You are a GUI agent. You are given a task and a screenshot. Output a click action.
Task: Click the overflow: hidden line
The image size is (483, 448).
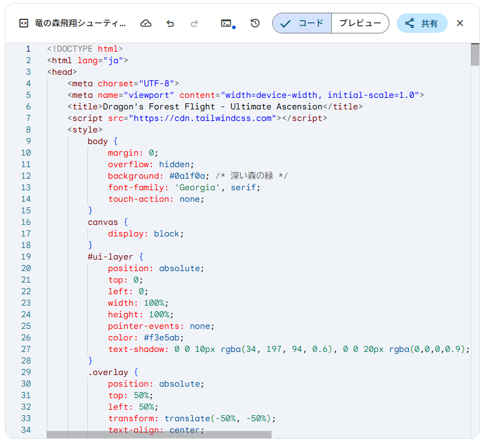click(151, 165)
